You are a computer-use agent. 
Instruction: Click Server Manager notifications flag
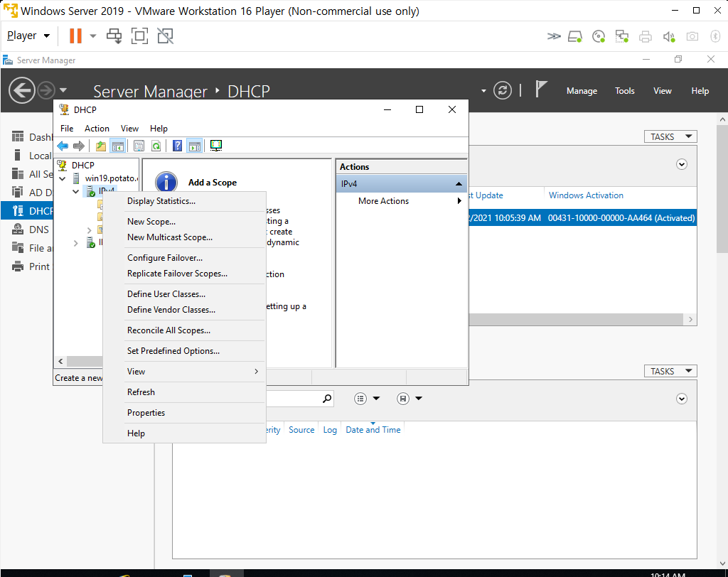pyautogui.click(x=541, y=89)
